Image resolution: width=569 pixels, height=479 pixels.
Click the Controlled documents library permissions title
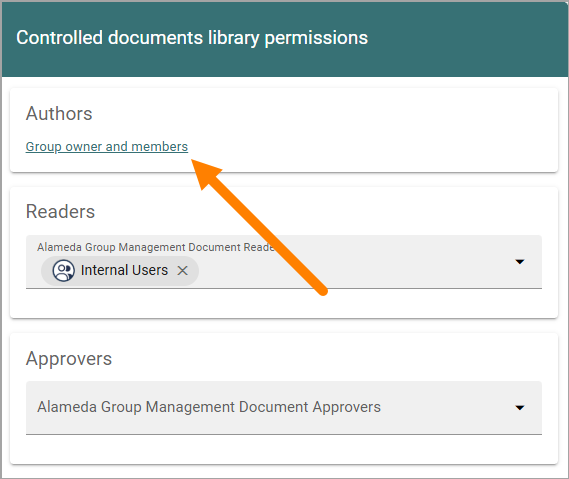click(x=192, y=38)
